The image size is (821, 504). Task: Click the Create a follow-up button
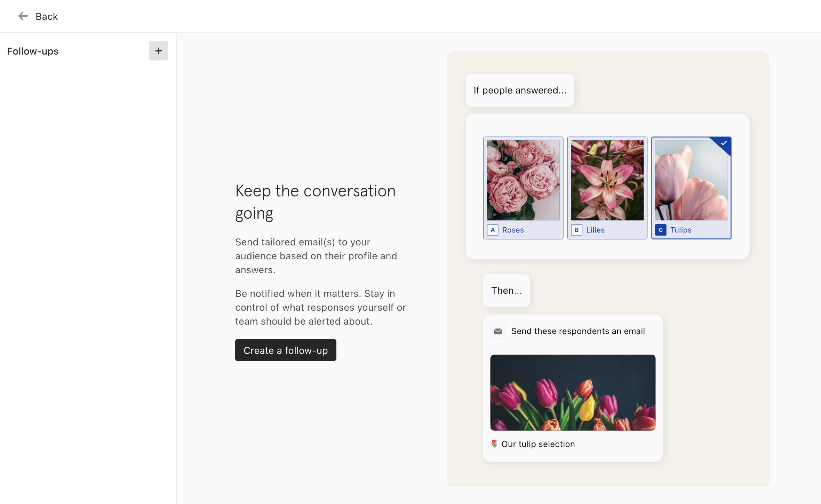(286, 350)
